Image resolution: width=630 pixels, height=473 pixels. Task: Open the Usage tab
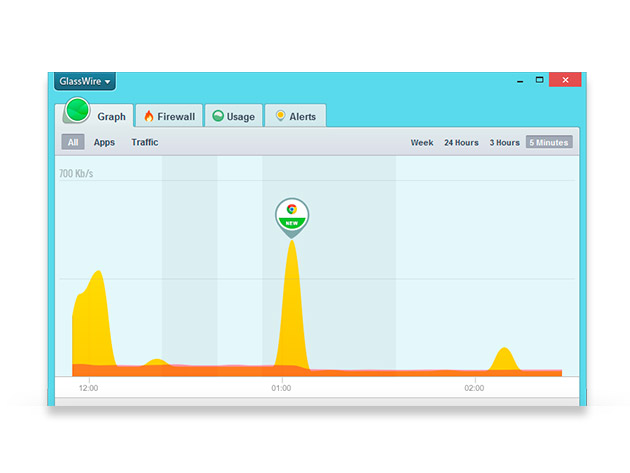coord(233,116)
